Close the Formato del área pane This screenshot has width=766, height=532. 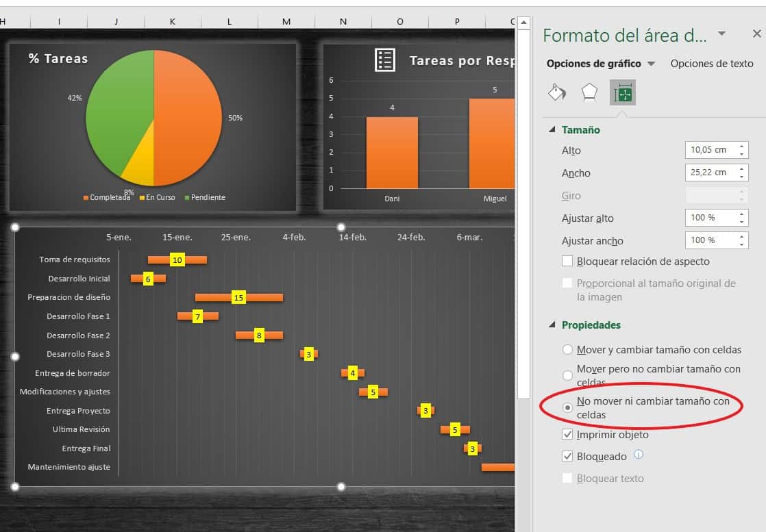(x=756, y=34)
